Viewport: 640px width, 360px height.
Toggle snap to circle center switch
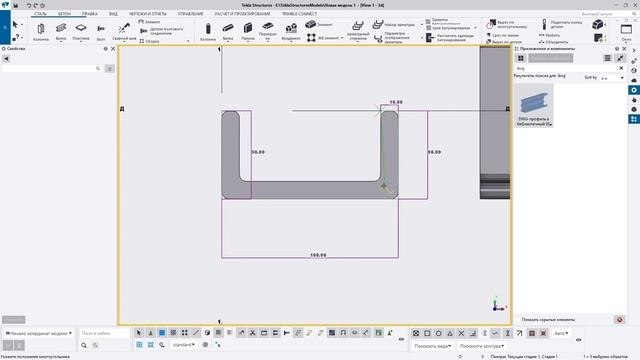[438, 333]
